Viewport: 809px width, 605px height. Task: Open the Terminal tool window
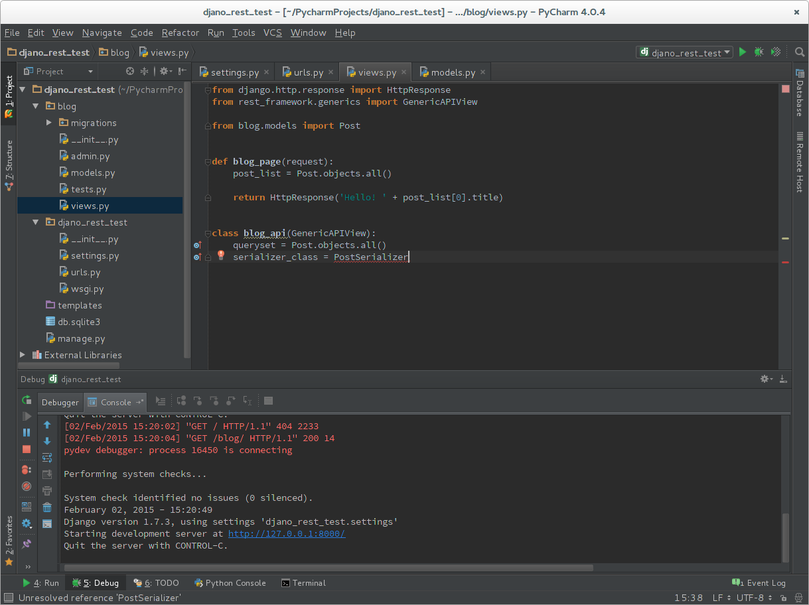(303, 582)
